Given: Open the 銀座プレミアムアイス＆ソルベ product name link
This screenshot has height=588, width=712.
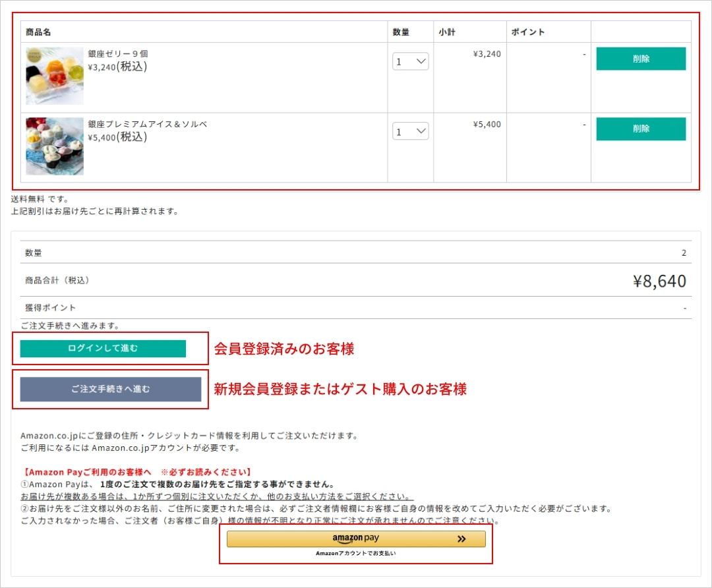Looking at the screenshot, I should pos(148,124).
